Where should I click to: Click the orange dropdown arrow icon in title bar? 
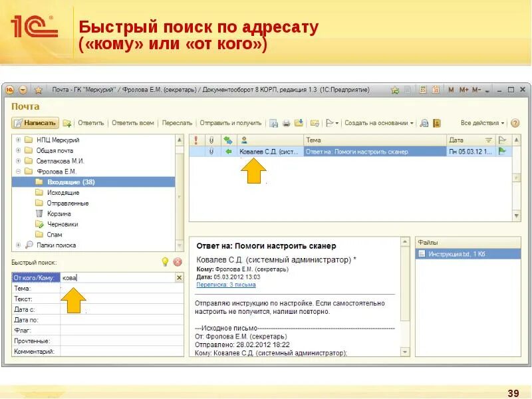tap(23, 90)
